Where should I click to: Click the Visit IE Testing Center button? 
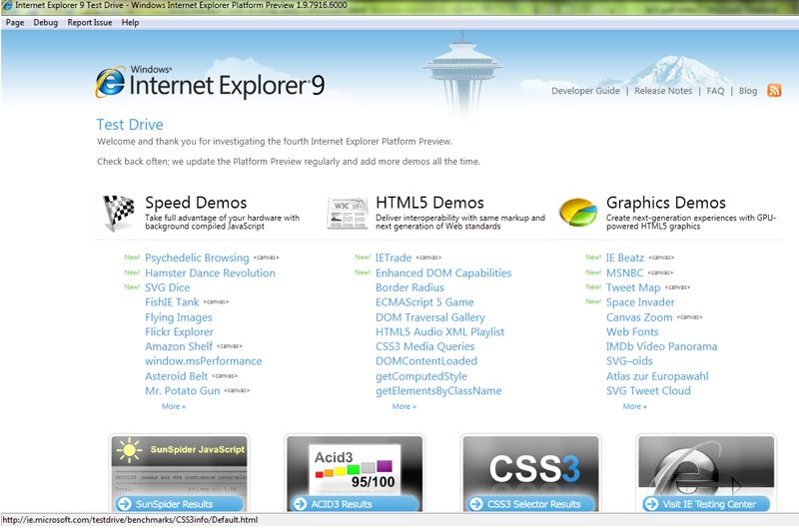[706, 504]
